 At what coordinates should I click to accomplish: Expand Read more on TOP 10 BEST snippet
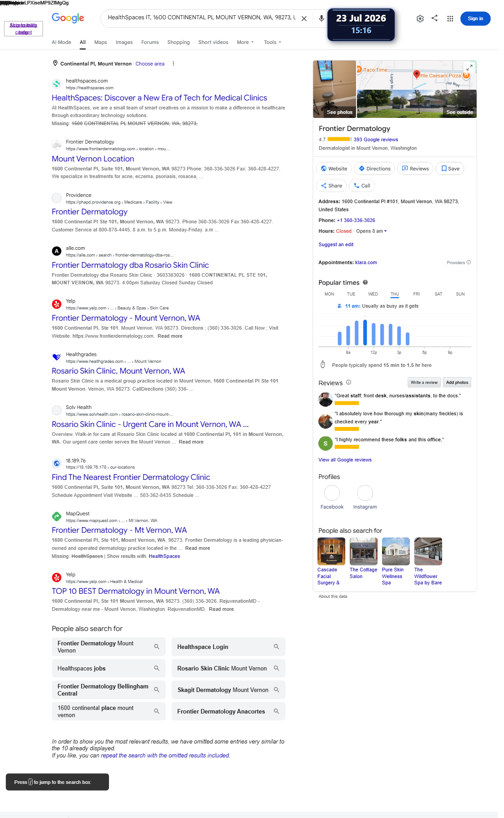tap(221, 609)
